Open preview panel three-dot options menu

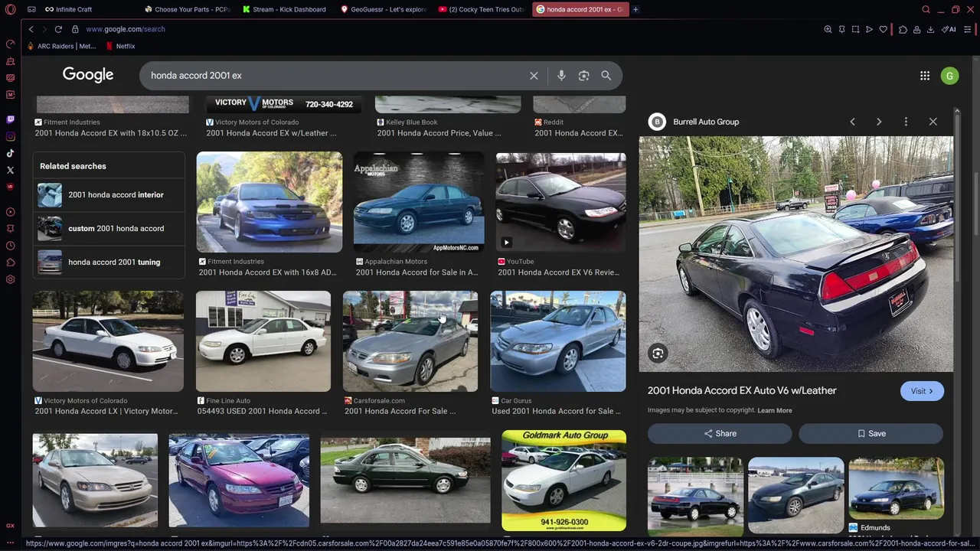pyautogui.click(x=906, y=122)
